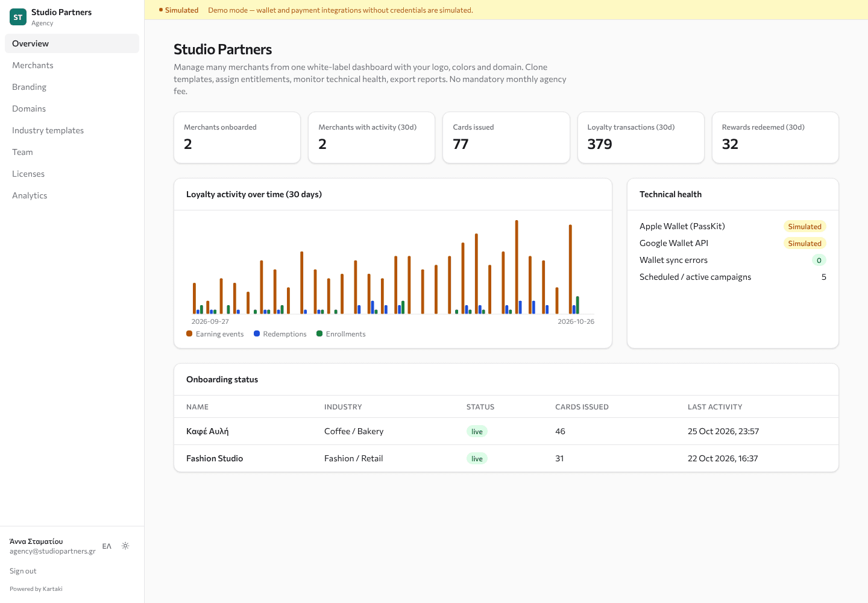The width and height of the screenshot is (868, 603).
Task: Click the Redemptions legend swatch
Action: (x=257, y=333)
